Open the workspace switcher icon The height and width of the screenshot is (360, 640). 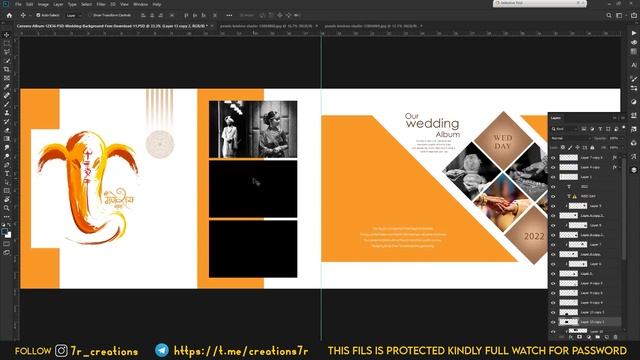[619, 16]
